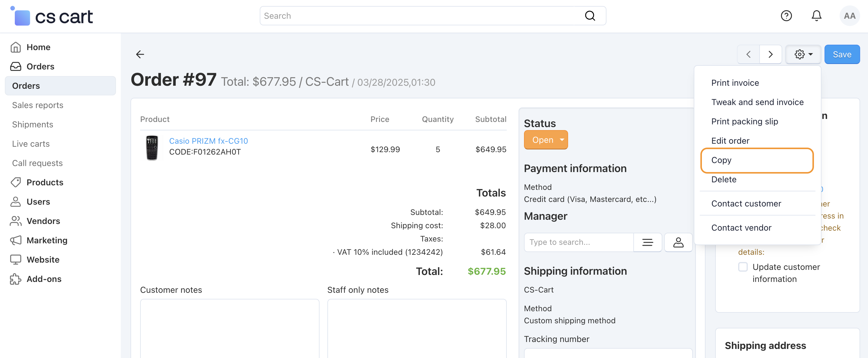Choose Print packing slip
This screenshot has height=358, width=868.
744,121
